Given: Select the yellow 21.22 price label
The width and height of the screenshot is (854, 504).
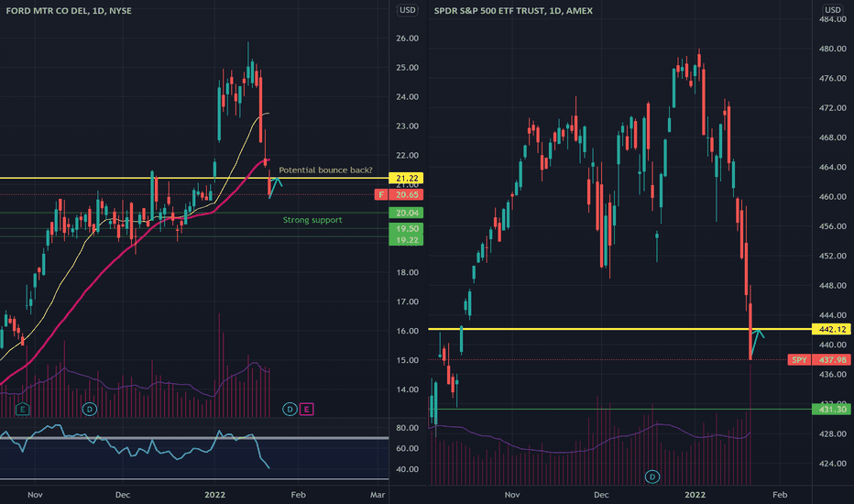Looking at the screenshot, I should (x=406, y=178).
